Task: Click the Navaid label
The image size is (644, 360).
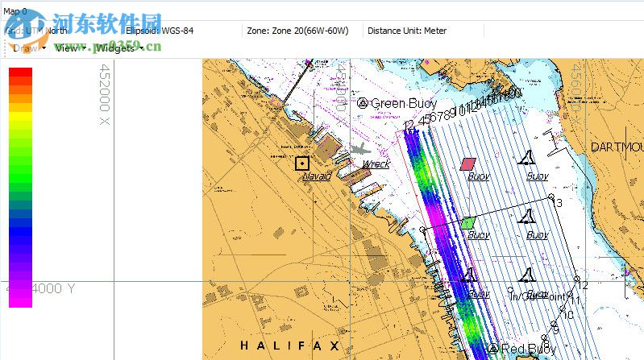Action: [x=317, y=176]
